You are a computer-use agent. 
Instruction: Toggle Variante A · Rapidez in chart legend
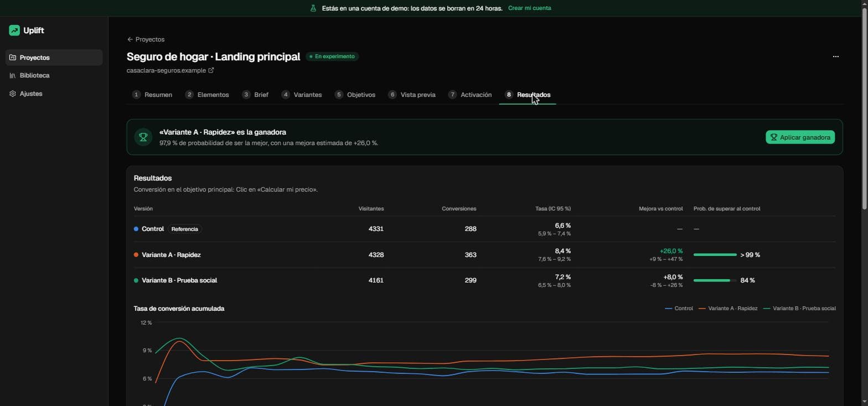click(x=728, y=309)
